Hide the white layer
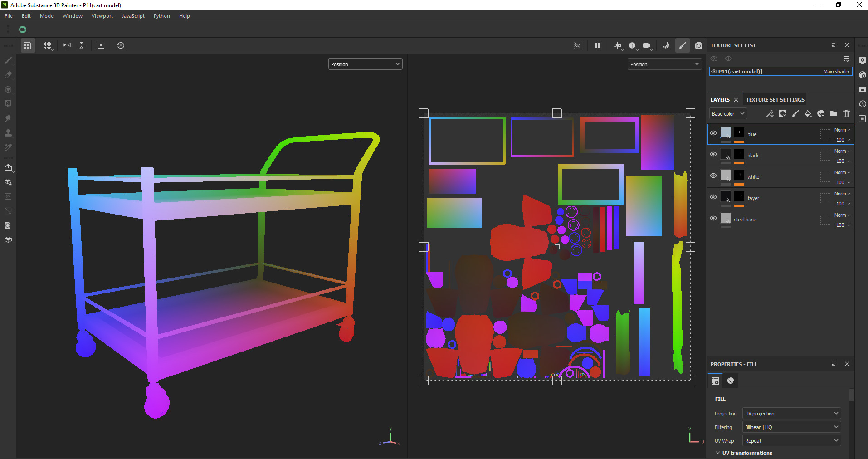 713,176
